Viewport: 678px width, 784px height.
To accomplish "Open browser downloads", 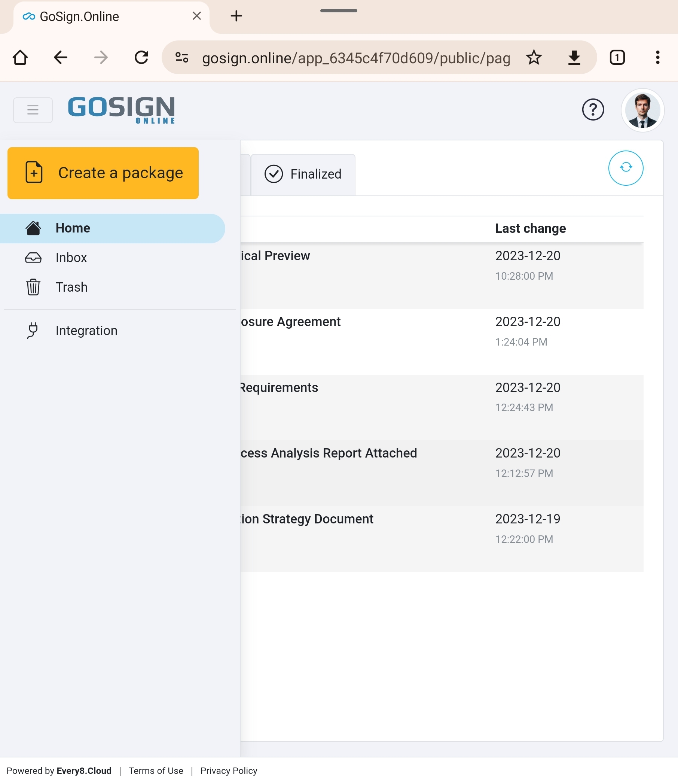I will click(574, 58).
